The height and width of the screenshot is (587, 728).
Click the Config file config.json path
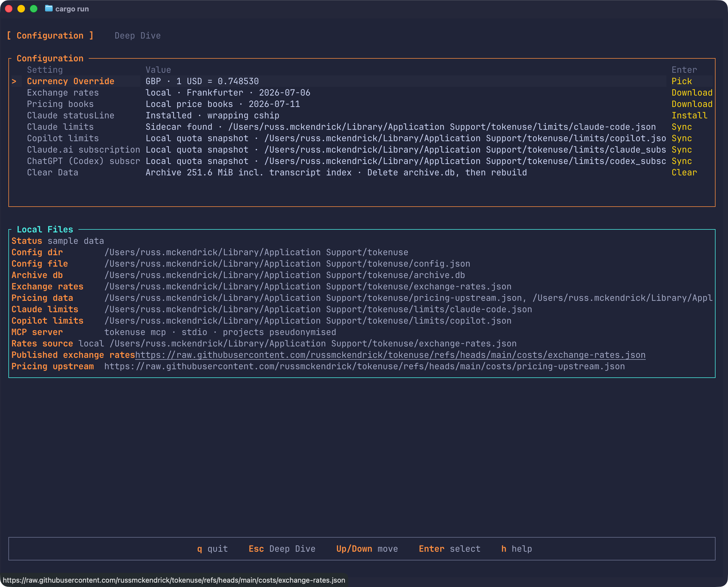pyautogui.click(x=287, y=264)
